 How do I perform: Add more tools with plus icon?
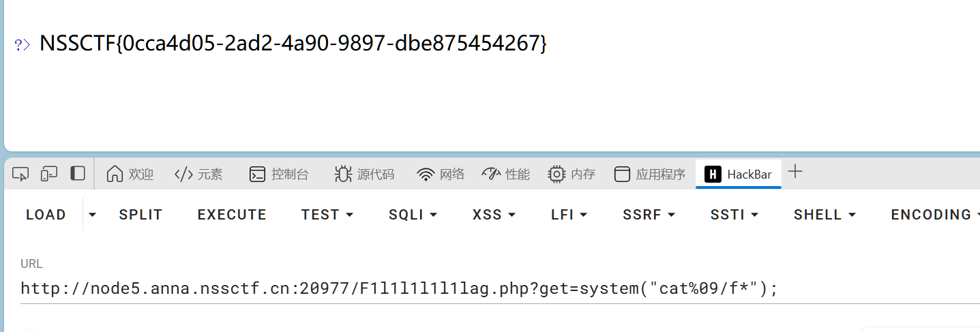(795, 172)
